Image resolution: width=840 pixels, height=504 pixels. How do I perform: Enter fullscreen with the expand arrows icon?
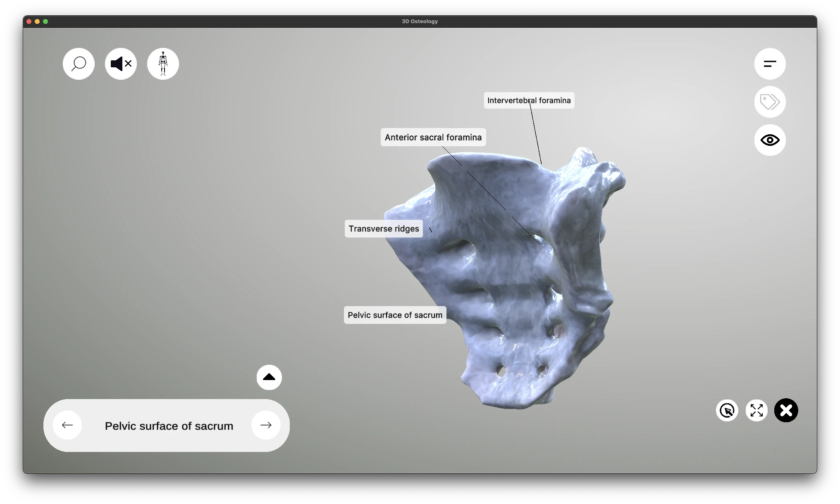coord(756,411)
